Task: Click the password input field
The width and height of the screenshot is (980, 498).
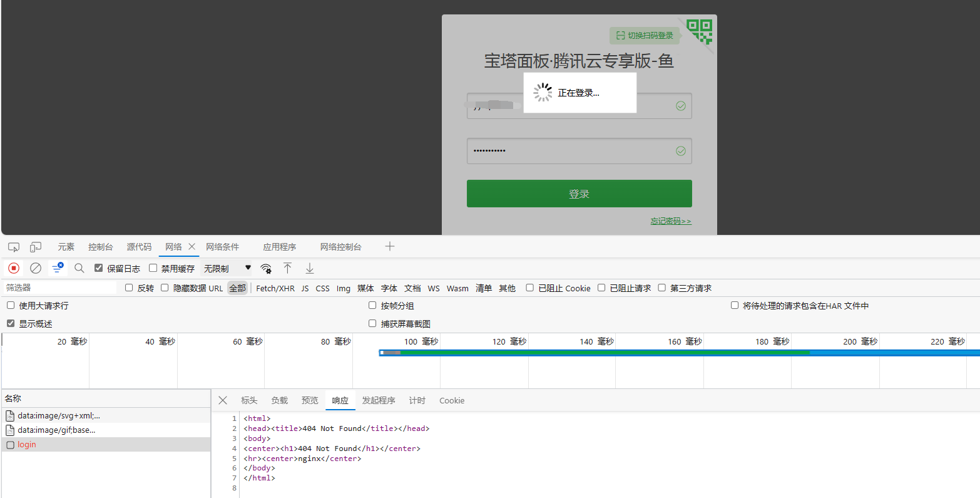Action: (x=579, y=151)
